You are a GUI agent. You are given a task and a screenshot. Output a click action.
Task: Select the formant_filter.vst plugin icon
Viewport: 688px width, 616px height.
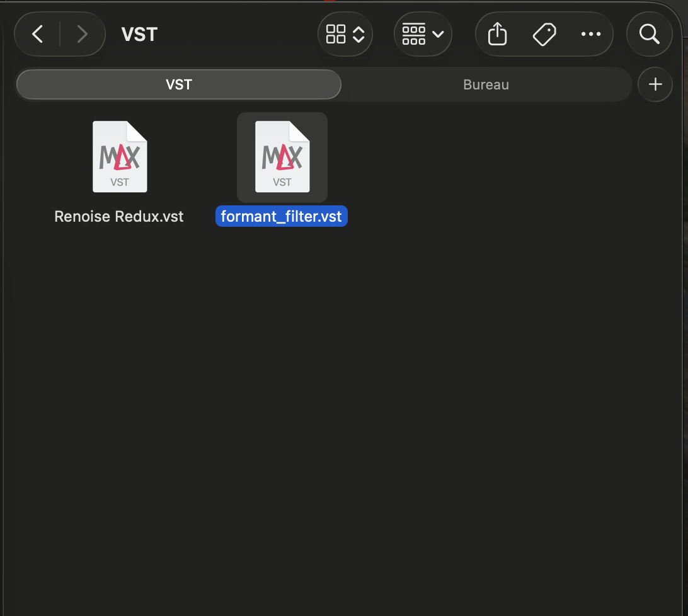(x=282, y=157)
